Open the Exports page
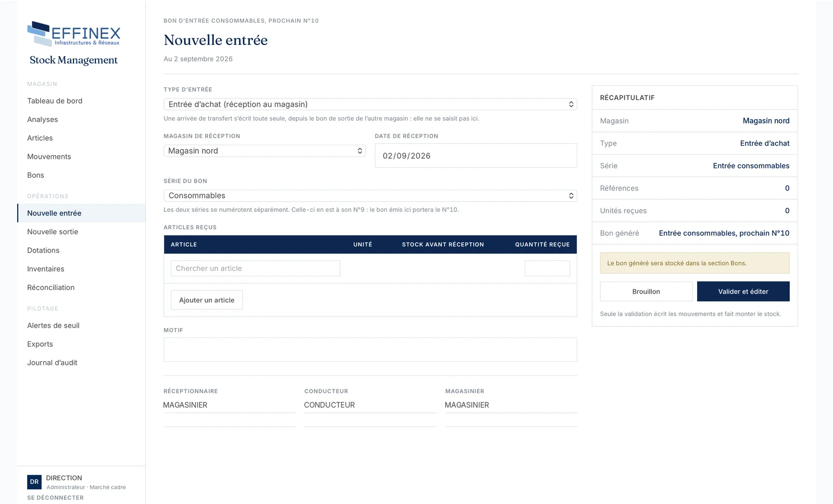The height and width of the screenshot is (504, 833). point(40,344)
